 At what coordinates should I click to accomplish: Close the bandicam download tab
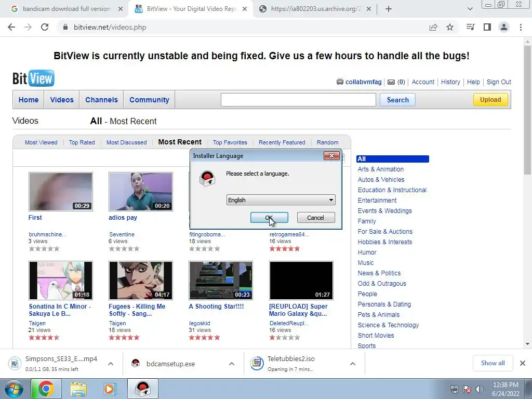click(x=121, y=9)
